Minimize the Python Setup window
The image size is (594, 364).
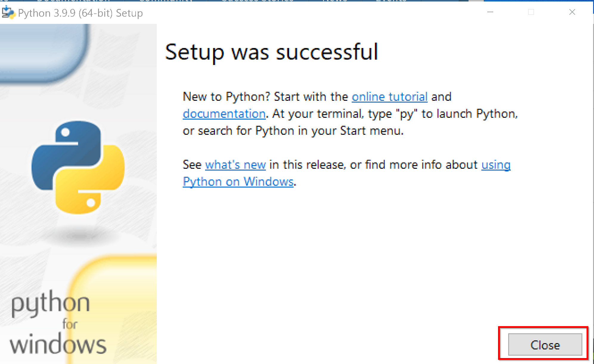click(490, 12)
